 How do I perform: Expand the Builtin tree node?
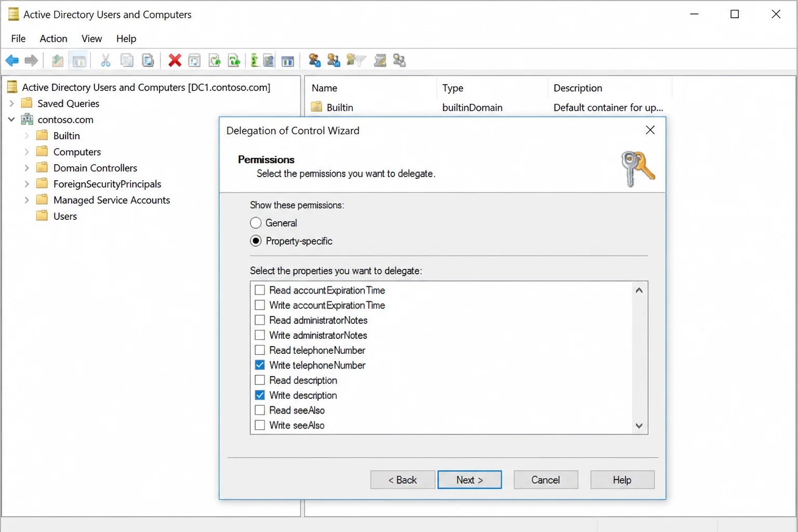click(27, 136)
